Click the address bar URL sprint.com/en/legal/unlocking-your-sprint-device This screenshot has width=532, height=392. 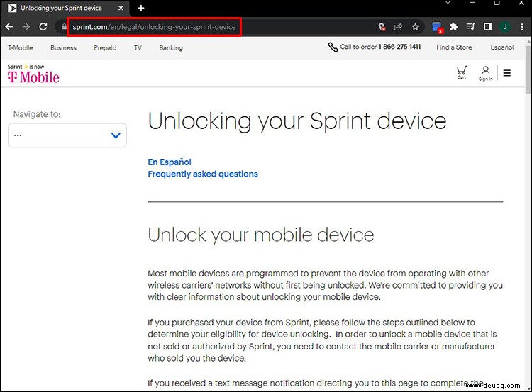pyautogui.click(x=154, y=27)
